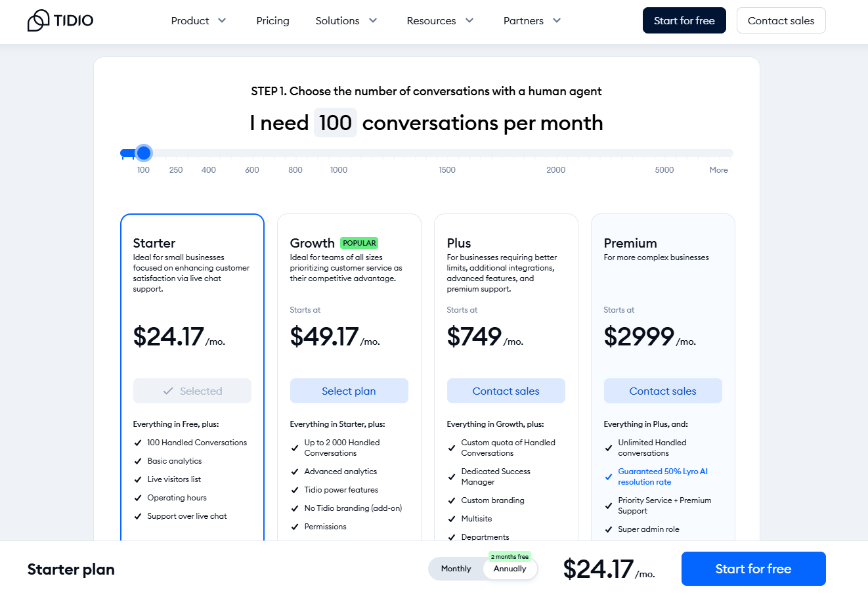
Task: Click the 800 slider label
Action: coord(295,169)
